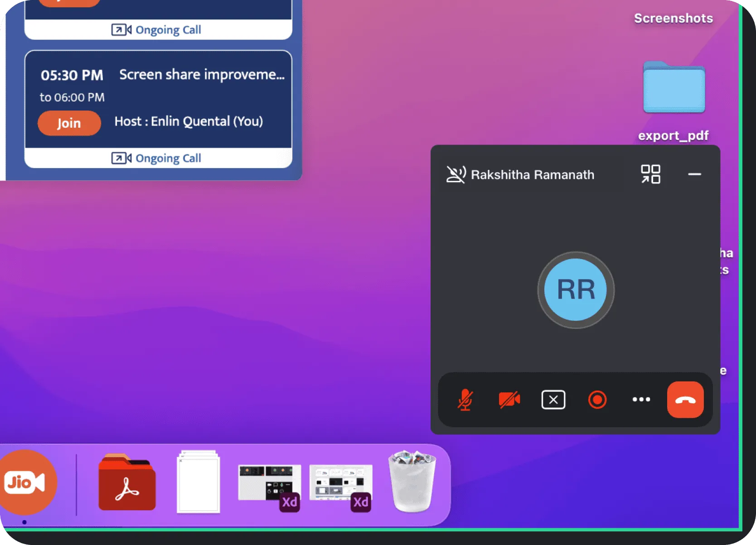This screenshot has height=545, width=756.
Task: Stop screen sharing with the X button
Action: click(553, 400)
